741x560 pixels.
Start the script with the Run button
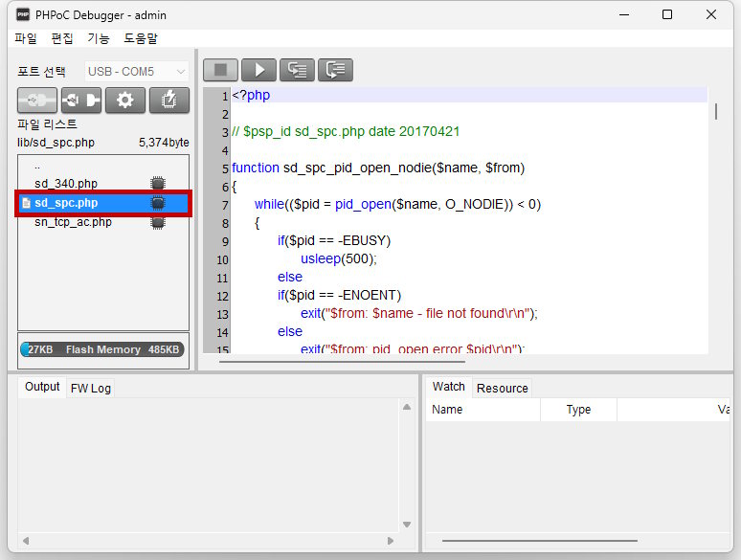point(259,70)
